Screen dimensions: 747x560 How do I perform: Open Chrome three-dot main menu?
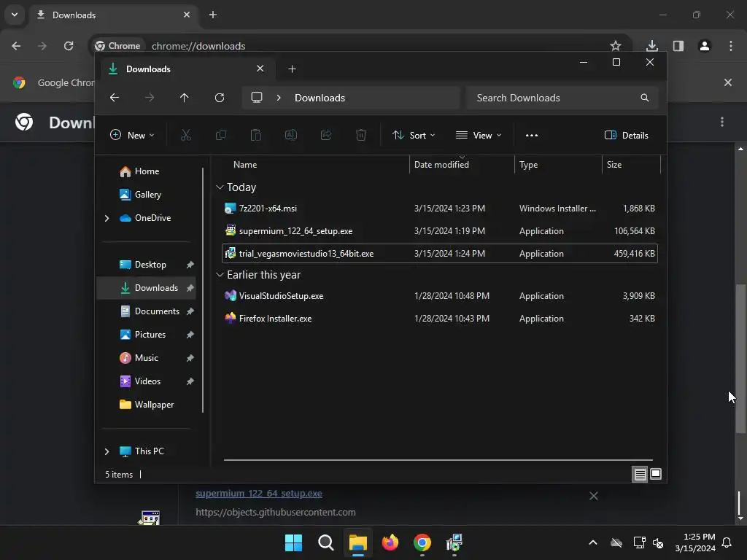coord(731,46)
